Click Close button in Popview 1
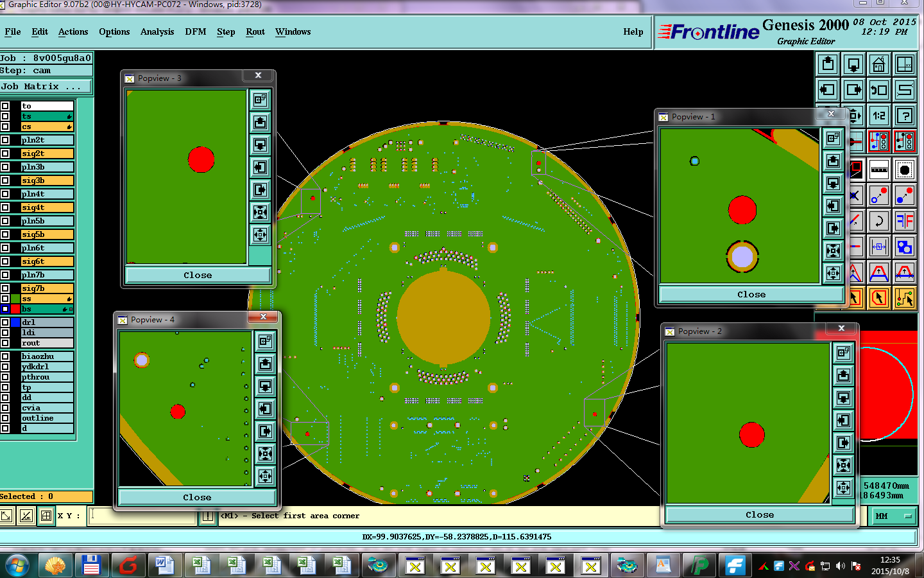Viewport: 924px width, 578px height. pos(751,294)
